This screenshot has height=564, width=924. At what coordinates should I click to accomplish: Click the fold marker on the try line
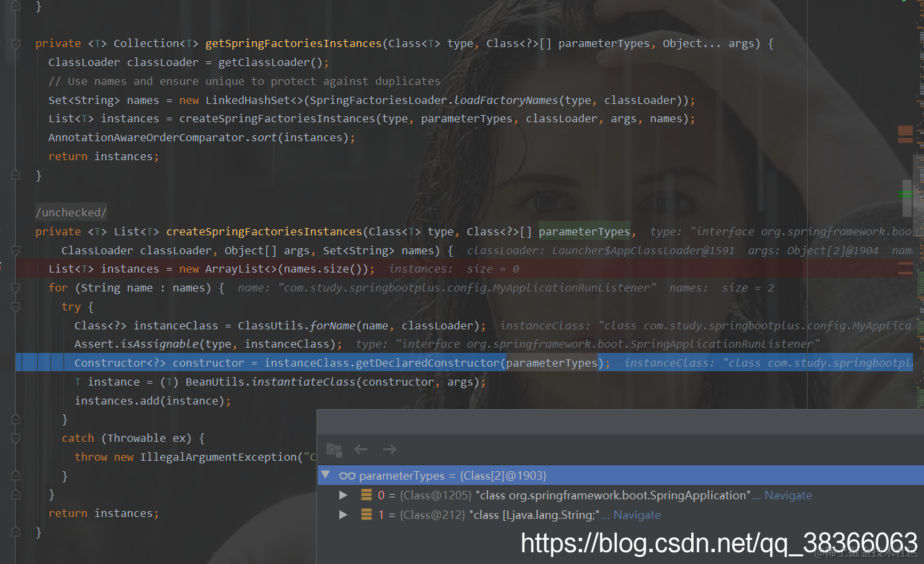coord(16,307)
